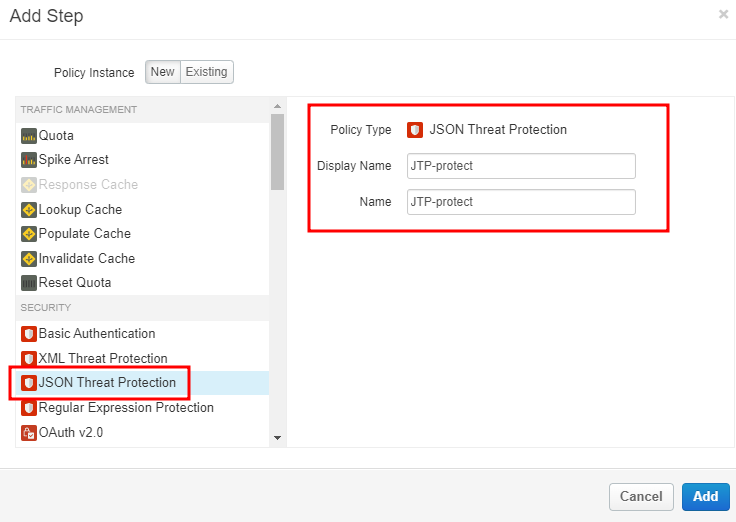Click JSON Threat Protection policy type text
Viewport: 736px width, 522px height.
point(498,130)
